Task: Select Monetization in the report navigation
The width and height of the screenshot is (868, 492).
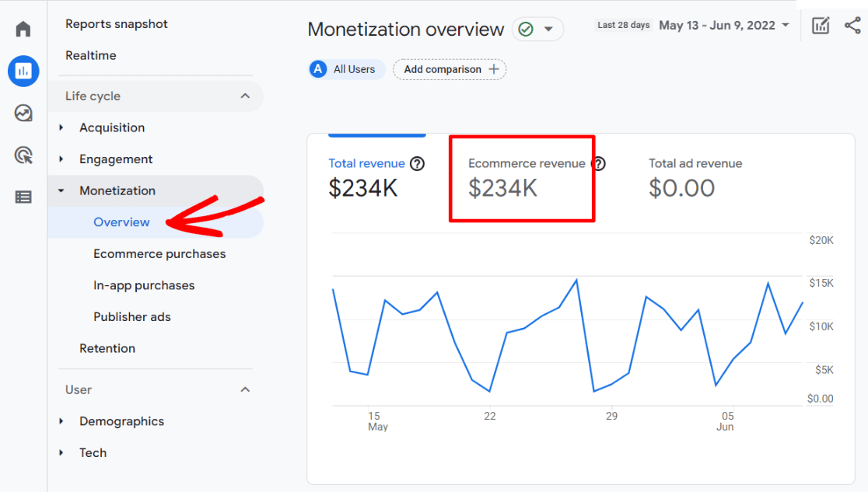Action: click(117, 190)
